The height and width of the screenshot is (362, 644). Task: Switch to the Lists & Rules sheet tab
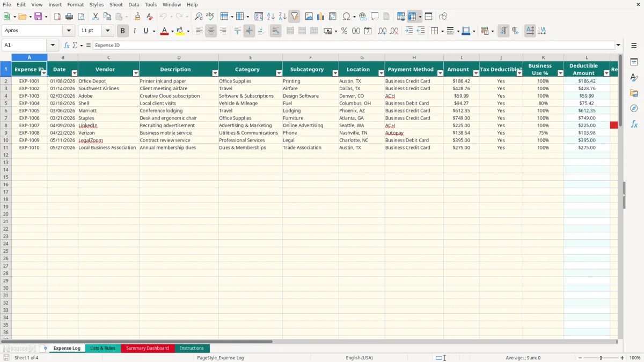click(103, 348)
